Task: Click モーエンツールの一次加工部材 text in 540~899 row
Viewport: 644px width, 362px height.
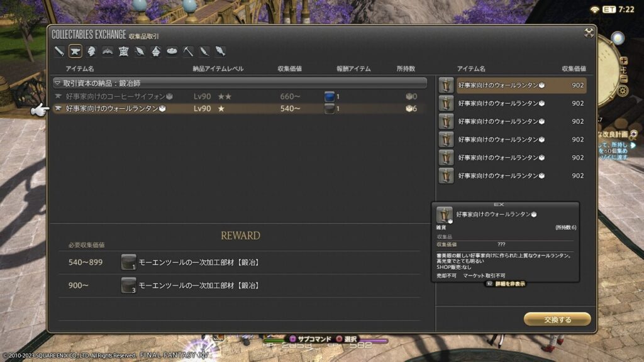Action: point(199,262)
